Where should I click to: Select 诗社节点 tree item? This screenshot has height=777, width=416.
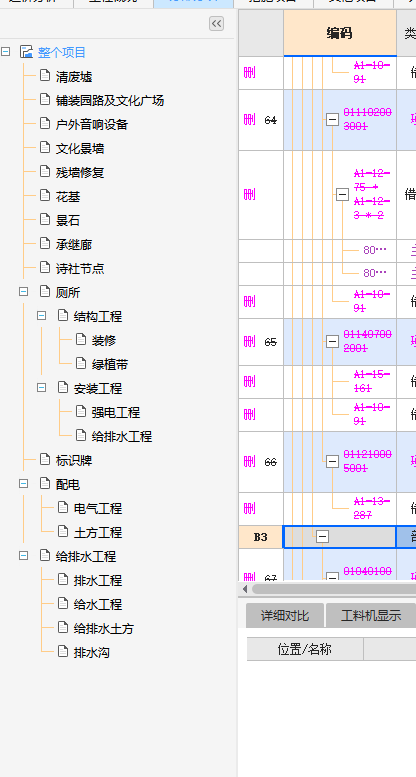(x=80, y=268)
